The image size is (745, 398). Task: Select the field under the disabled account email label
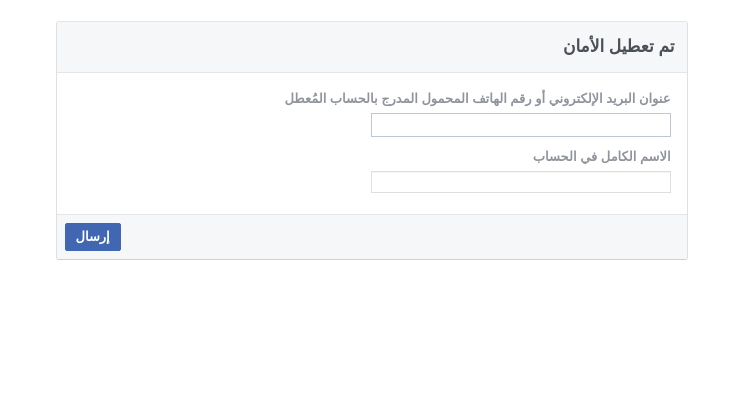click(x=521, y=125)
